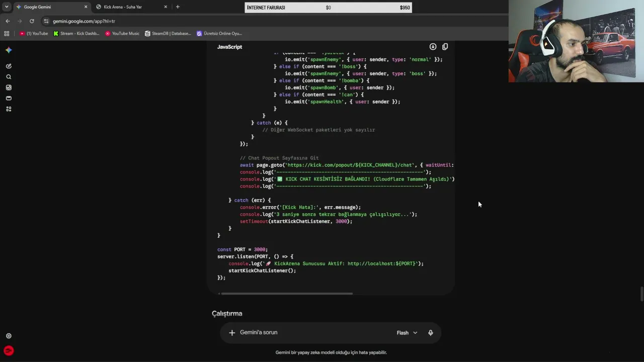644x362 pixels.
Task: Click the "// Diğer WebSocket paketleri" comment
Action: point(318,130)
